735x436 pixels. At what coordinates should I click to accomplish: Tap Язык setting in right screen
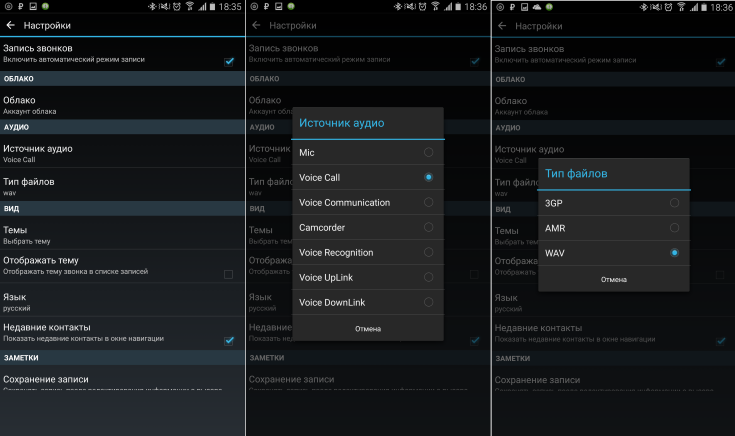pyautogui.click(x=614, y=300)
